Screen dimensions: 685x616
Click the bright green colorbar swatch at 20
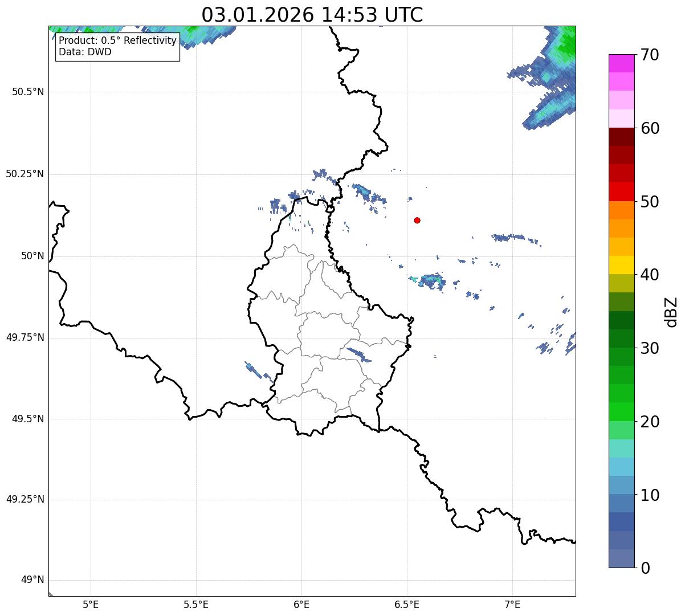point(621,412)
